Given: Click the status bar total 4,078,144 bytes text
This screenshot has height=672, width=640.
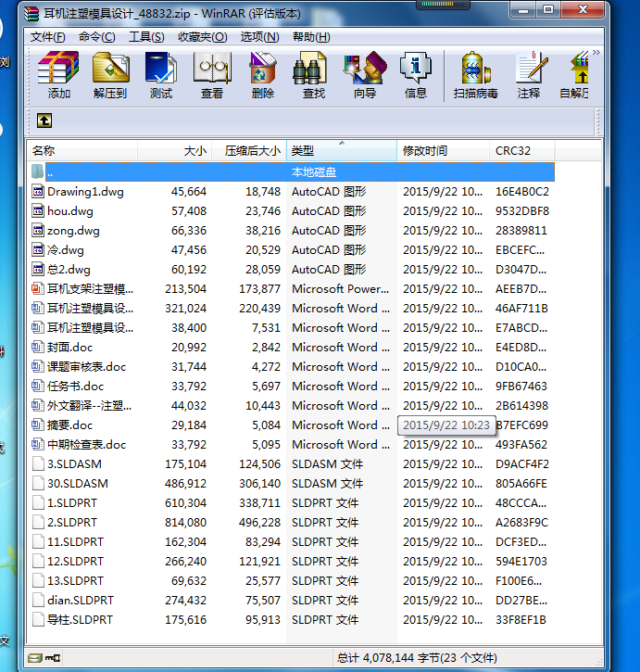Looking at the screenshot, I should pos(417,658).
